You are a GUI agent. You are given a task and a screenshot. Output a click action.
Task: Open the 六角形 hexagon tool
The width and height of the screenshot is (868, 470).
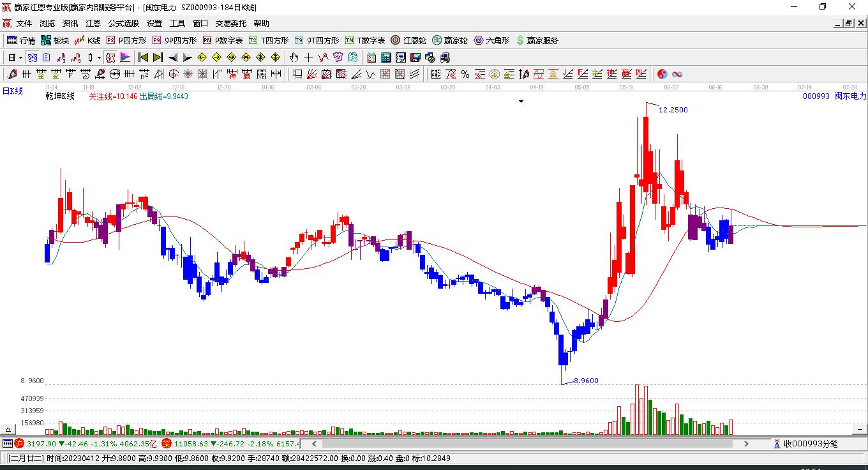click(x=491, y=40)
